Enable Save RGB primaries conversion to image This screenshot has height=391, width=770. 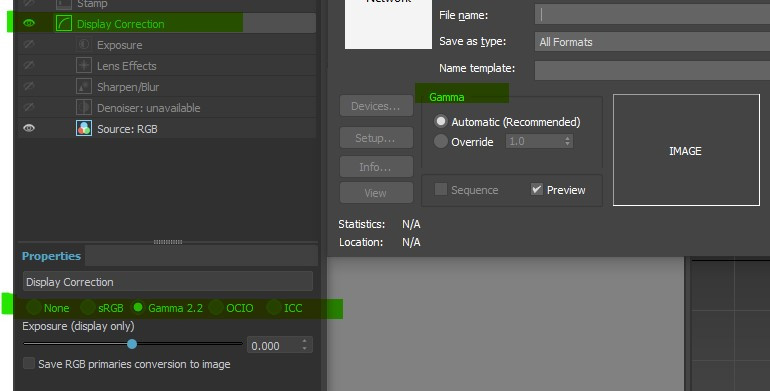click(x=29, y=363)
